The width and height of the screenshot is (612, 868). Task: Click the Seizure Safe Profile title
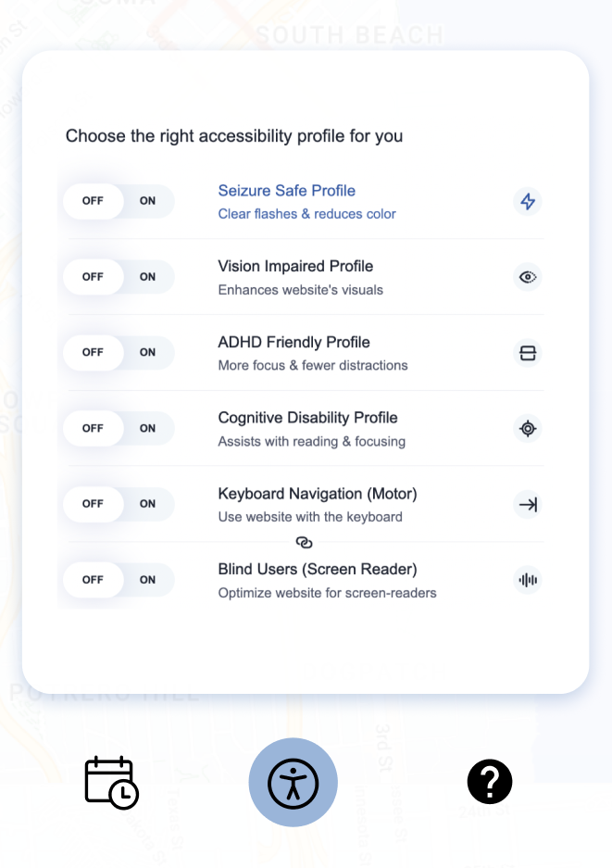coord(287,191)
